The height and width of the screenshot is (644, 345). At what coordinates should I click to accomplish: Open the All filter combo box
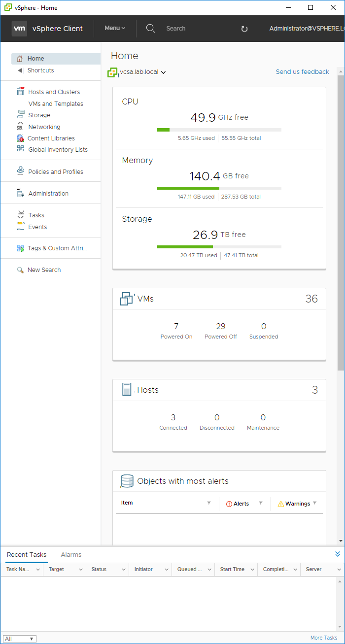coord(20,639)
